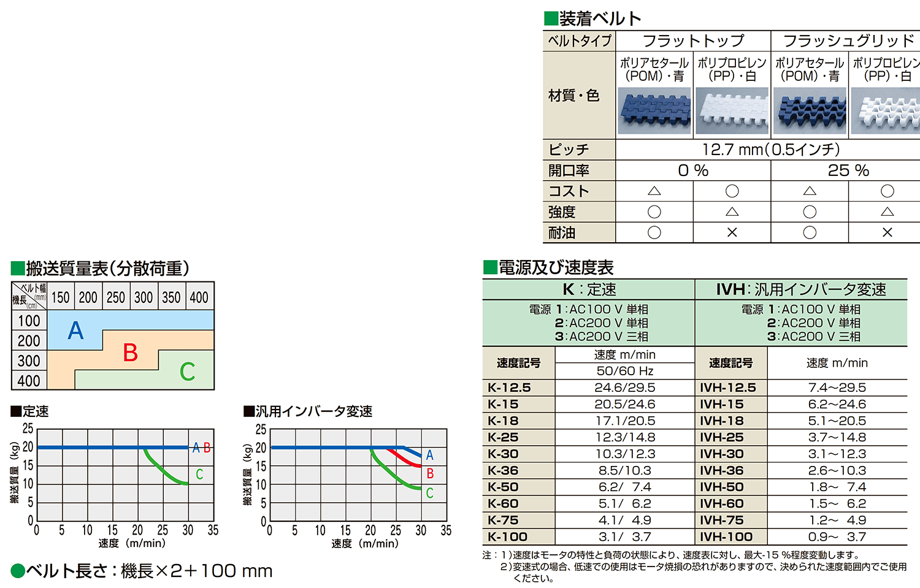Select the 電源及び速度表 heading

tap(548, 267)
